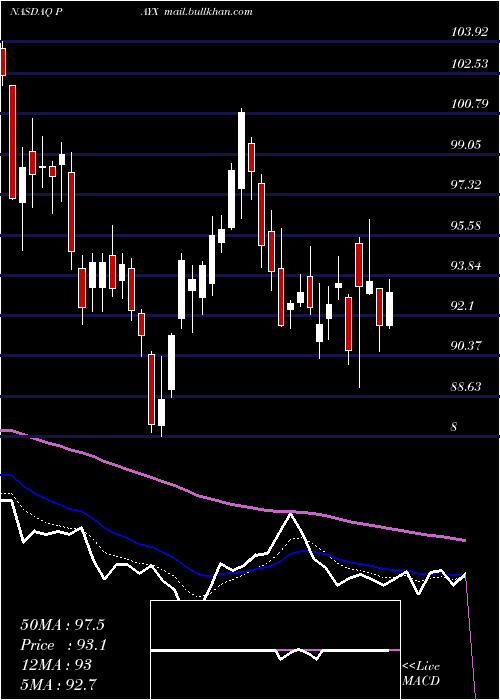Open the MACD inset chart panel
The width and height of the screenshot is (500, 700).
275,650
